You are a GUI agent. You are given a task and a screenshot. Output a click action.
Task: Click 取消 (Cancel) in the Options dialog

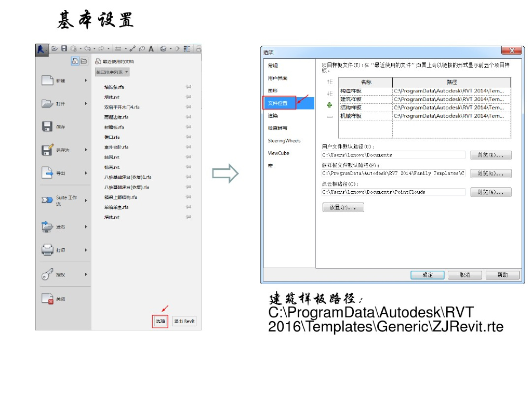[465, 275]
